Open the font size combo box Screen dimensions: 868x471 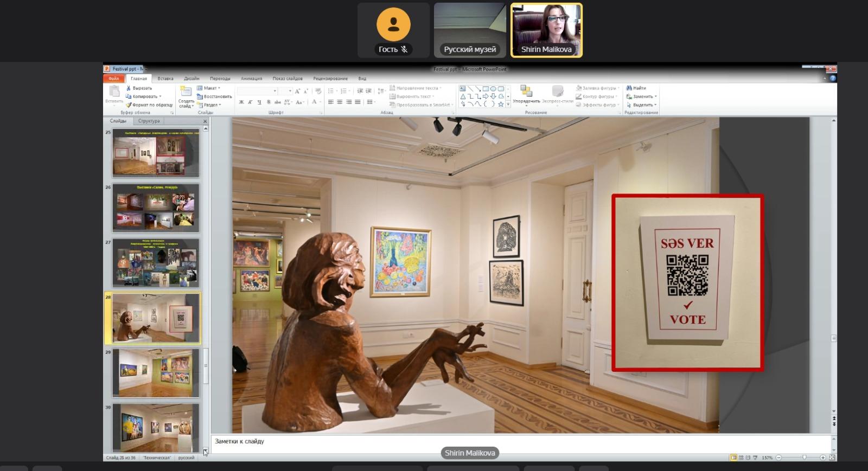[285, 91]
